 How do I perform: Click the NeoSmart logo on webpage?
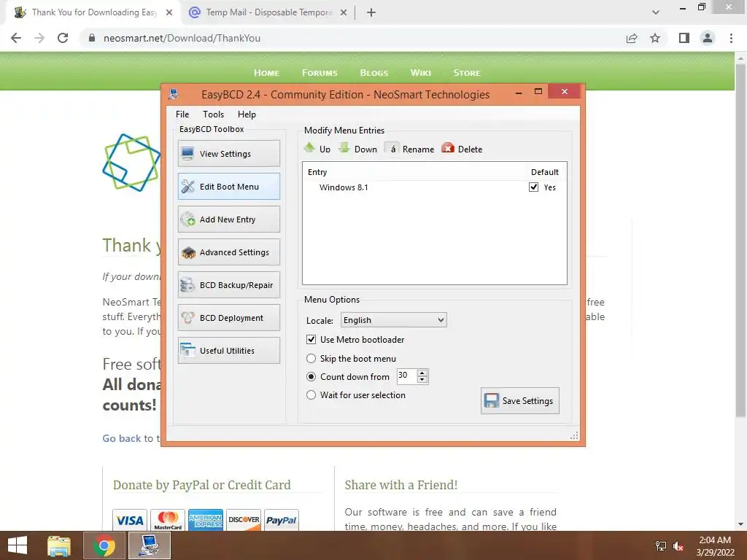pos(131,163)
